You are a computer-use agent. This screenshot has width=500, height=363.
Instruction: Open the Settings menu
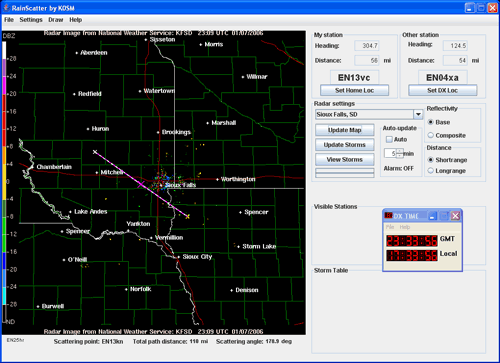click(31, 20)
